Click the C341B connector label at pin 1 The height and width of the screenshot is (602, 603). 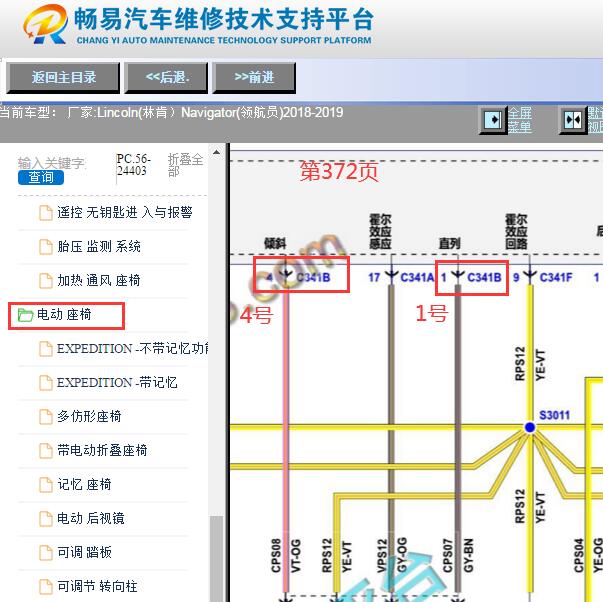[484, 277]
